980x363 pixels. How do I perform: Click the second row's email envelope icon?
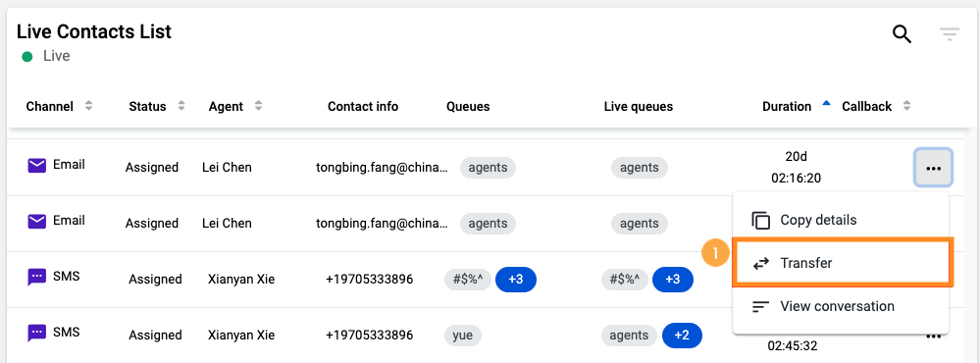37,221
